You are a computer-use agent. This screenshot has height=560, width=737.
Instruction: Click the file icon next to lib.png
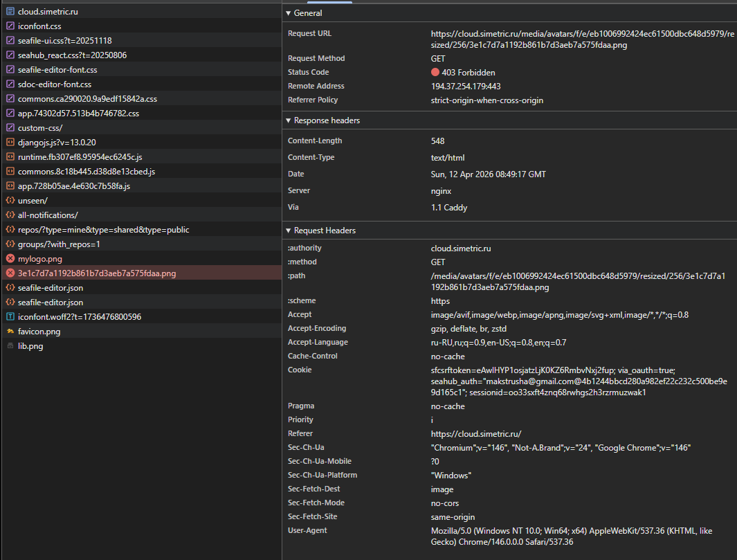click(10, 346)
